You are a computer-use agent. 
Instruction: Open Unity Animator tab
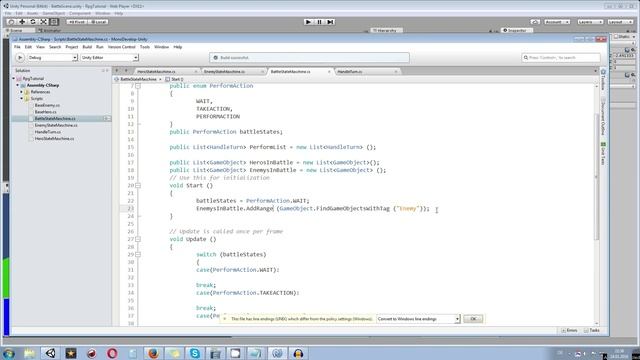(50, 31)
